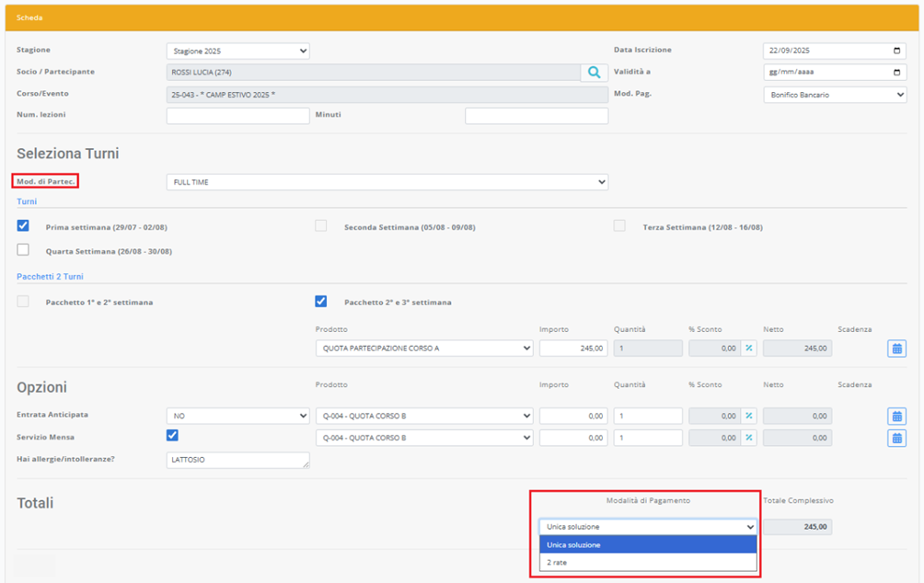Disable the Servizio Mensa checkbox
This screenshot has width=924, height=583.
[172, 435]
